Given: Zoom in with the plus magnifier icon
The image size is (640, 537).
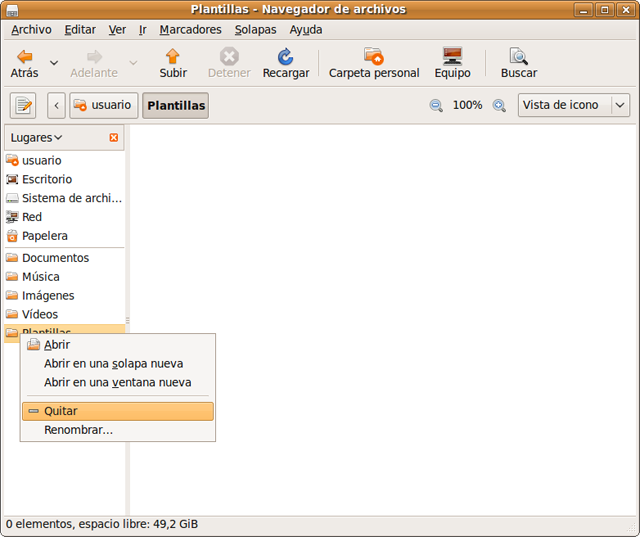Looking at the screenshot, I should [499, 105].
